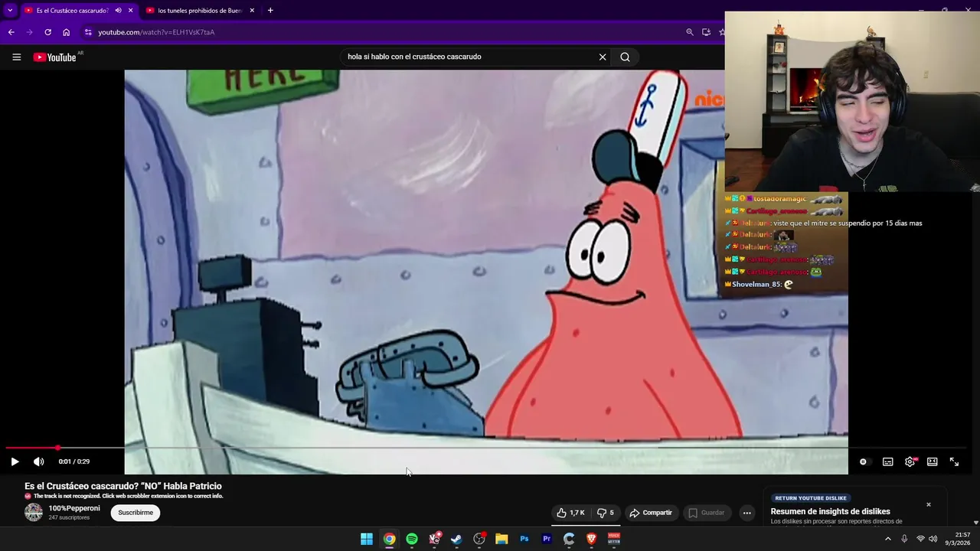
Task: Click the 'Es el Crustáceo cascarudo? "NO"' video title
Action: pyautogui.click(x=123, y=486)
